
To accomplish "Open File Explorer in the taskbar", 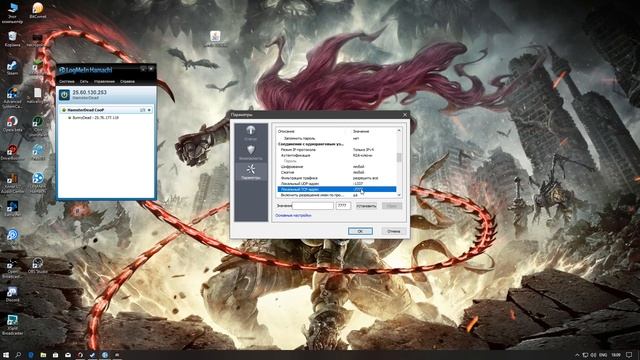I will tap(43, 355).
